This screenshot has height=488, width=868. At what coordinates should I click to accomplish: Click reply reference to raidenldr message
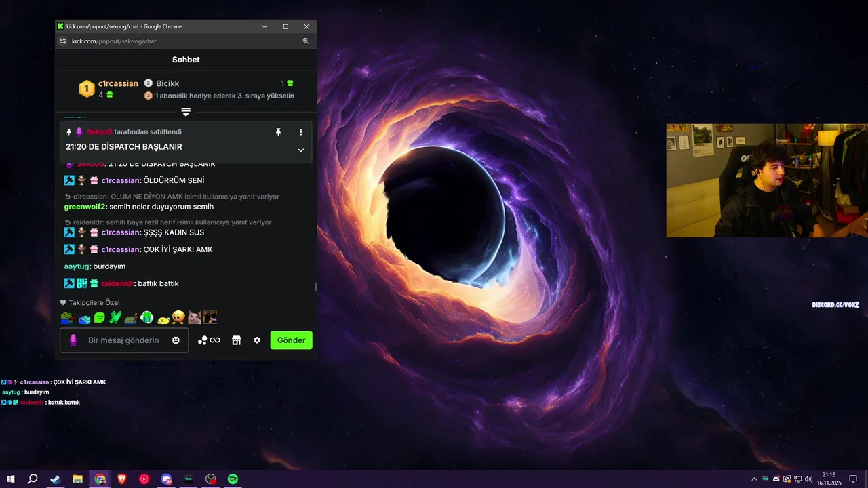(167, 222)
